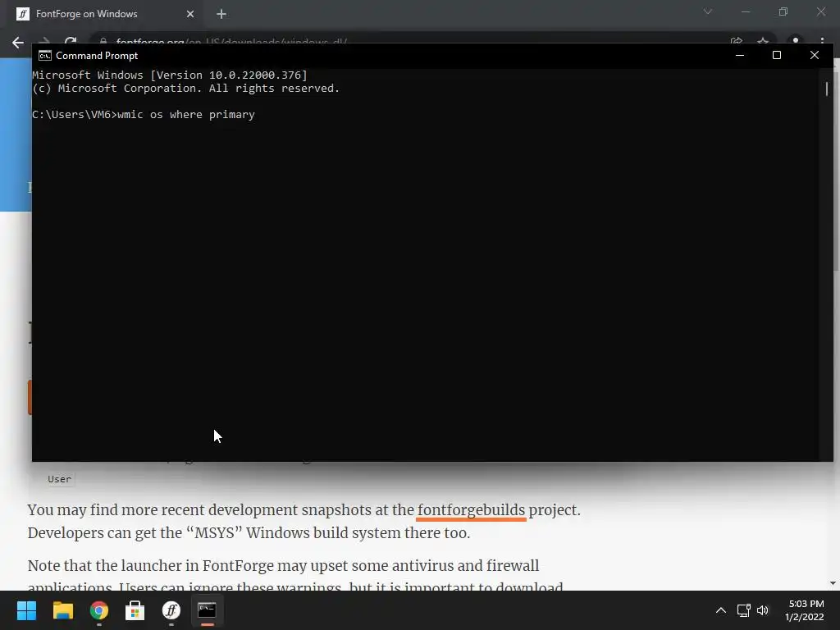This screenshot has width=840, height=630.
Task: Click the Microsoft Corporation copyright line
Action: (186, 89)
